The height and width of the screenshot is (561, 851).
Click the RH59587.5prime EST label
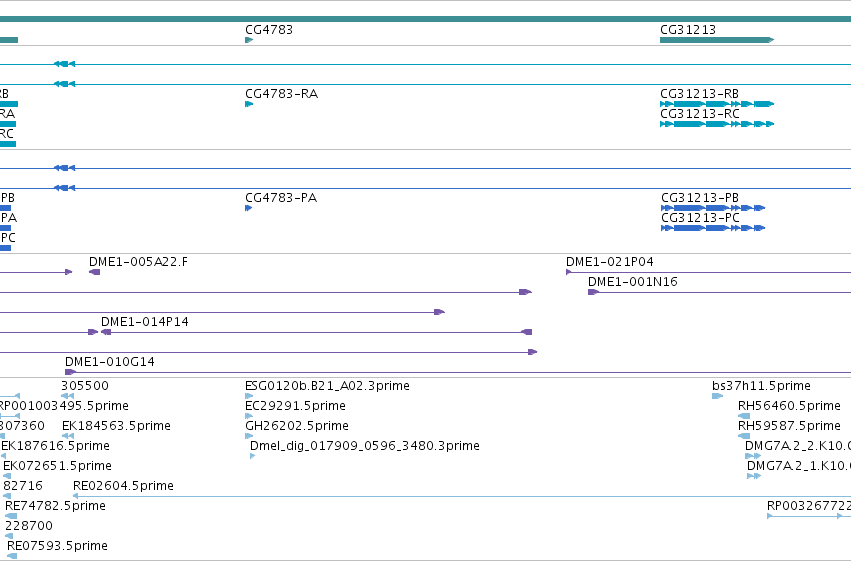pyautogui.click(x=789, y=426)
